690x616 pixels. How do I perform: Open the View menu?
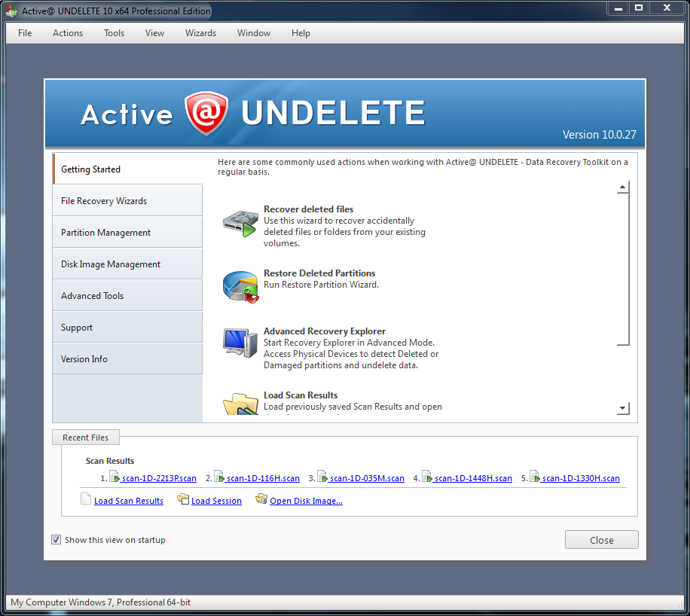[154, 33]
